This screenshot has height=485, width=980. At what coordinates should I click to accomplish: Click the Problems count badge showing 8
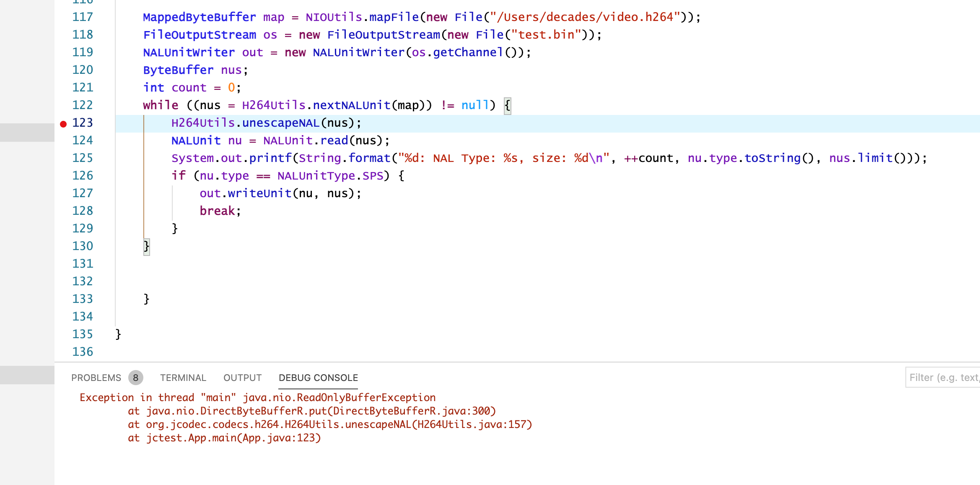pyautogui.click(x=135, y=378)
